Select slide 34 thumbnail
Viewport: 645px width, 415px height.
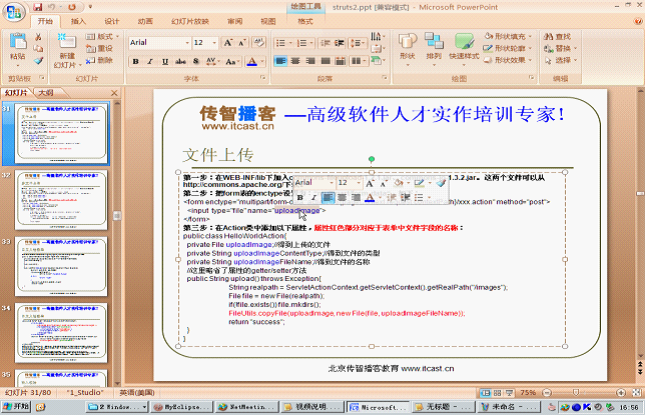coord(61,333)
